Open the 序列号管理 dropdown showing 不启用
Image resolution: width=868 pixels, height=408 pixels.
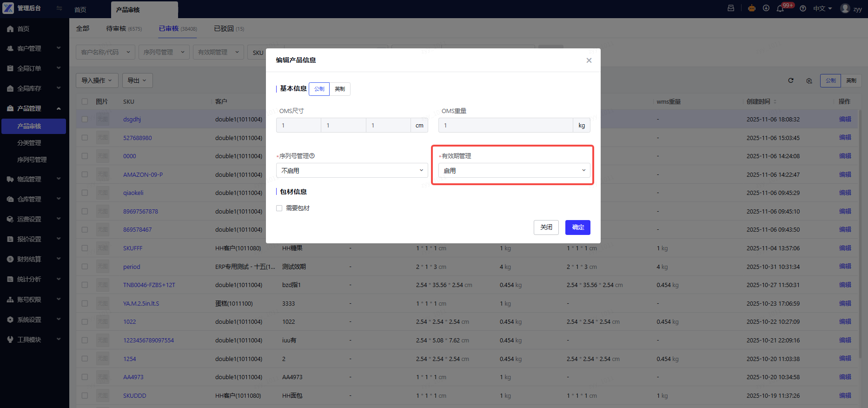352,170
